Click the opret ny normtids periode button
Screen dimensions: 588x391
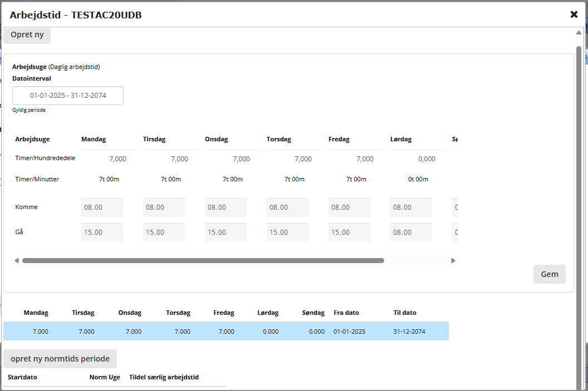pos(60,359)
